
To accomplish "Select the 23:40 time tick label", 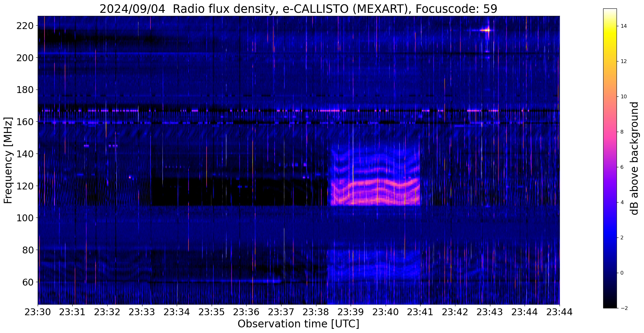I will pyautogui.click(x=386, y=312).
